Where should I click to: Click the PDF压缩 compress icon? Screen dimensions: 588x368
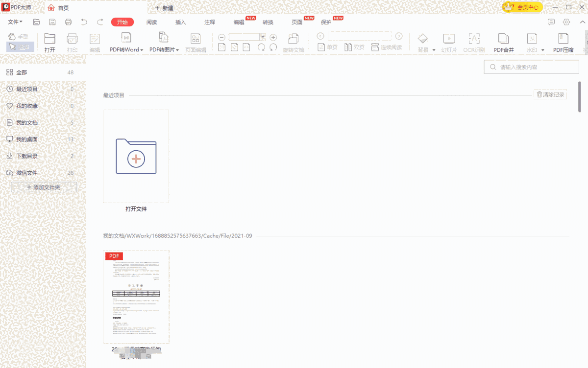563,39
